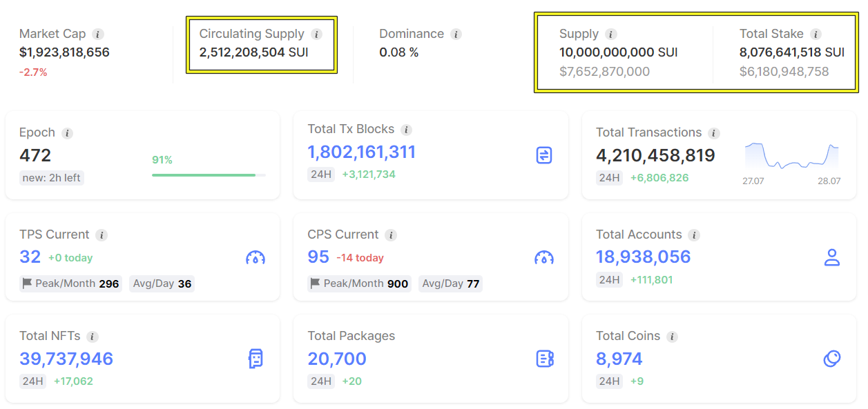Click the TPS Peak/Month 296 badge
The height and width of the screenshot is (409, 868).
(70, 283)
